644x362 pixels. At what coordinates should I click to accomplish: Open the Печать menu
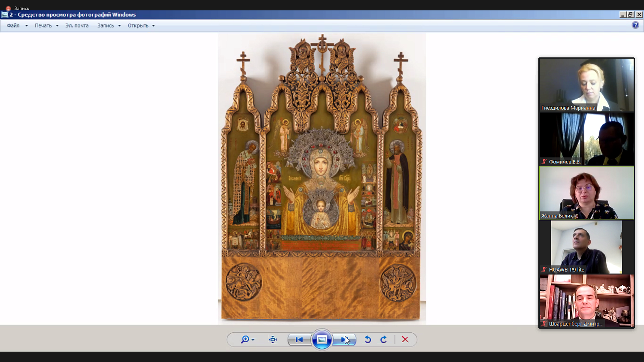pyautogui.click(x=43, y=26)
